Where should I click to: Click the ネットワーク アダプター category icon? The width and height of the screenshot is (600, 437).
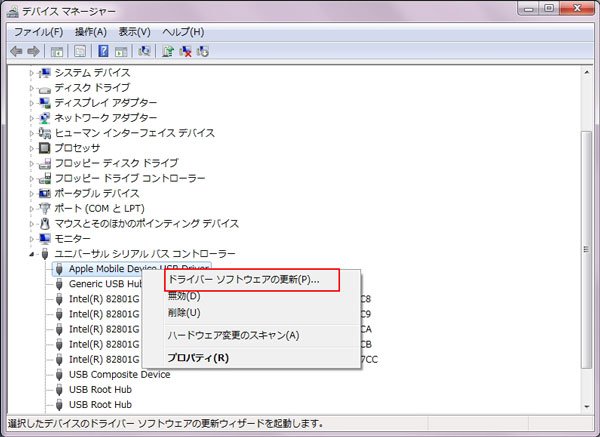45,118
